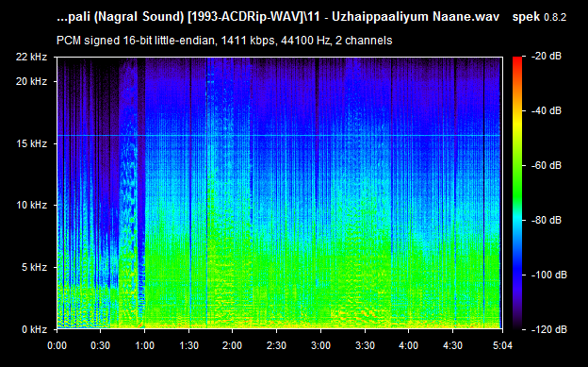
Task: Click the 10 kHz frequency axis label
Action: [31, 205]
